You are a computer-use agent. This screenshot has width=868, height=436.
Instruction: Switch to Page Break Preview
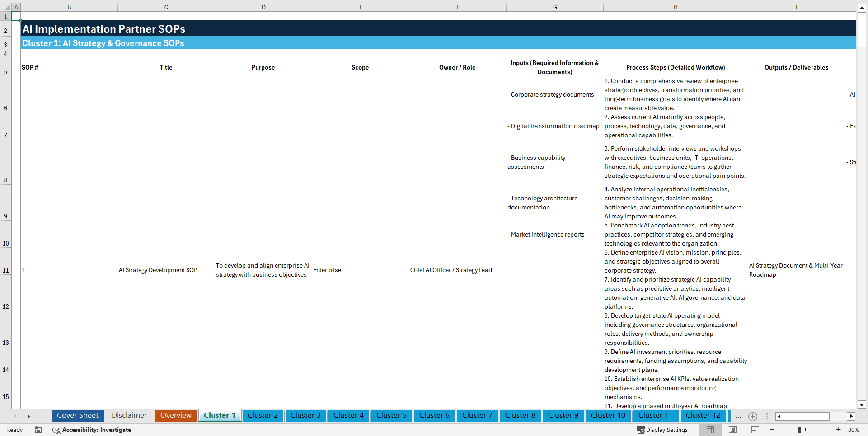pyautogui.click(x=755, y=430)
